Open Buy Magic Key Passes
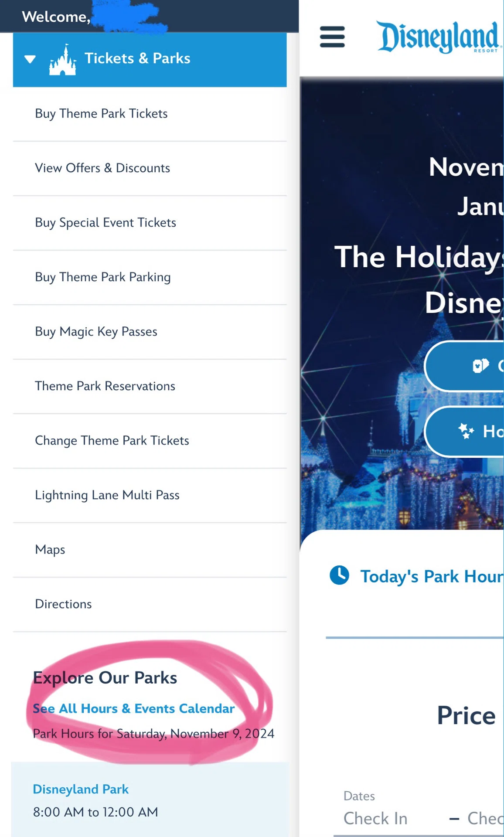 click(x=150, y=332)
